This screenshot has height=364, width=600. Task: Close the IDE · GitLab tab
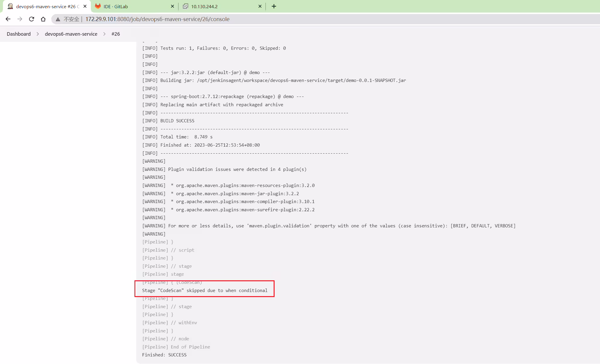click(172, 6)
